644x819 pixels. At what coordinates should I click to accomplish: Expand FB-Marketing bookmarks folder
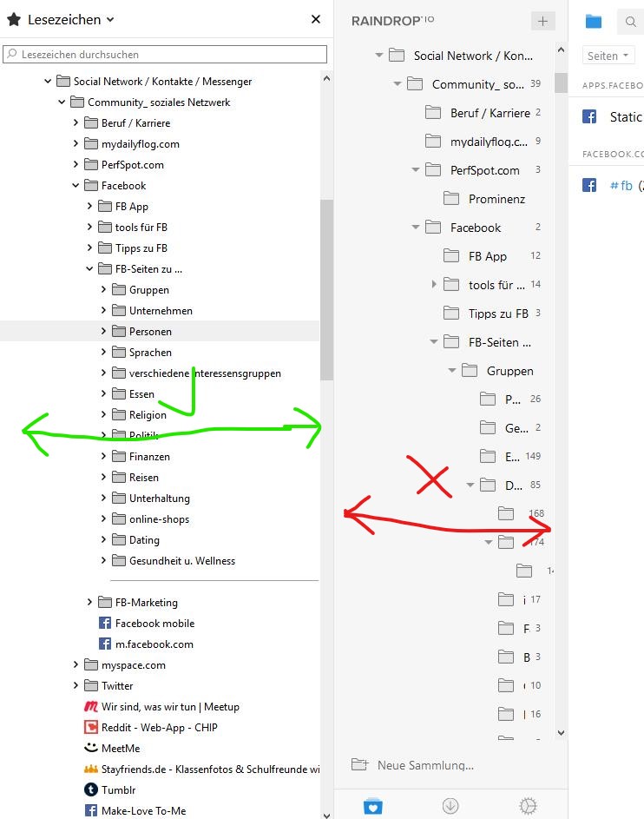tap(89, 602)
